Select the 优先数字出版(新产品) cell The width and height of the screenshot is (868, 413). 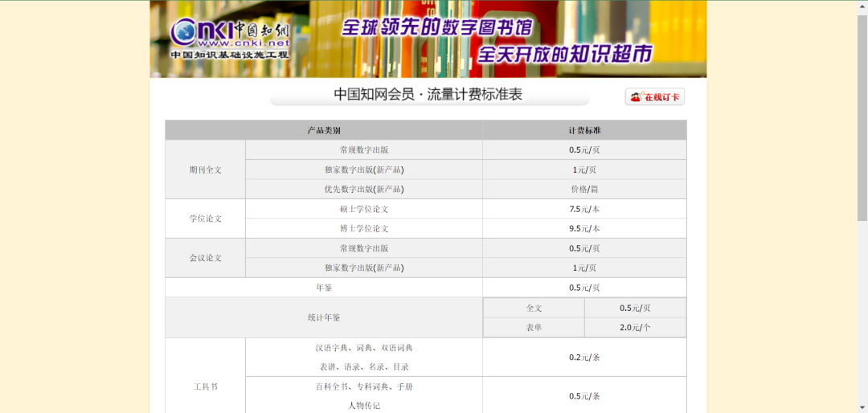point(364,190)
